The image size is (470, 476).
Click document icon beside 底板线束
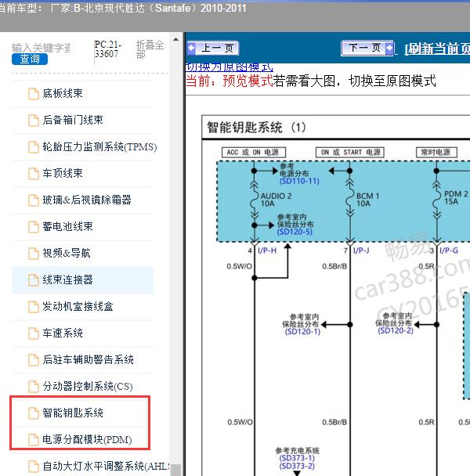coord(34,93)
